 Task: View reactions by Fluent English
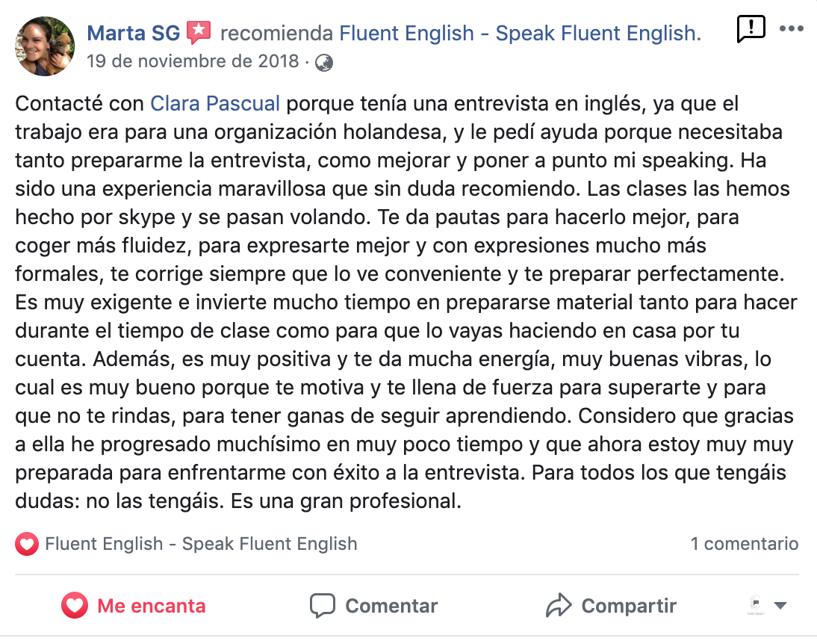pyautogui.click(x=201, y=544)
